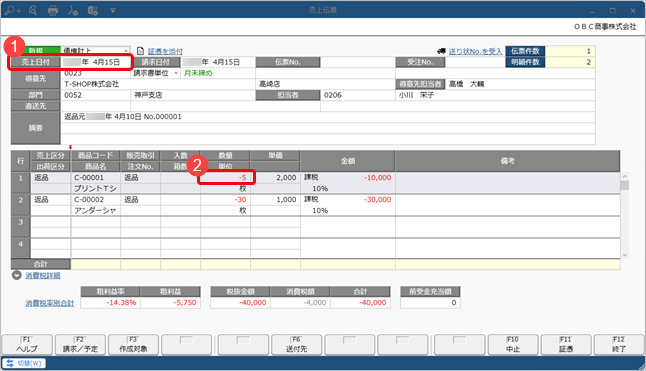Click the document icon beside 証憑を添付
Image resolution: width=646 pixels, height=371 pixels.
click(140, 51)
